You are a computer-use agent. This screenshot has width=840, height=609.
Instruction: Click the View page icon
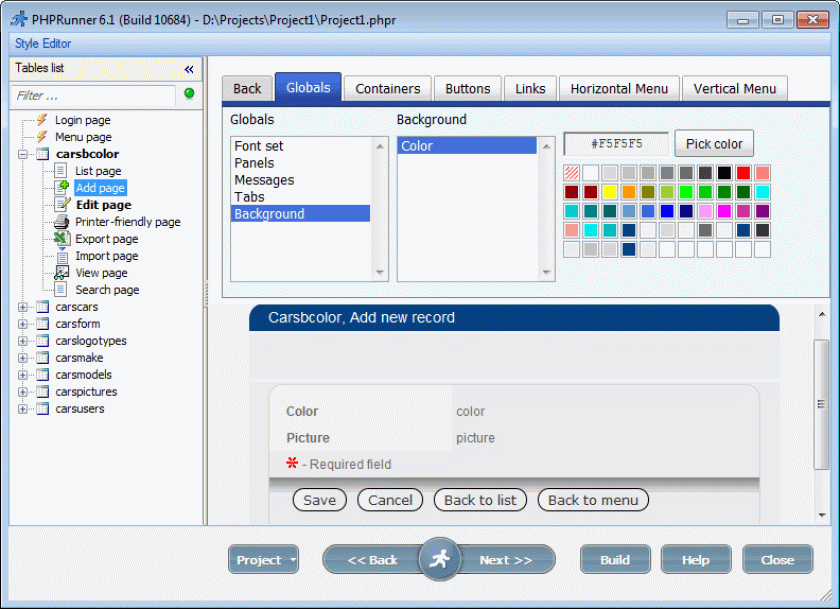[62, 273]
